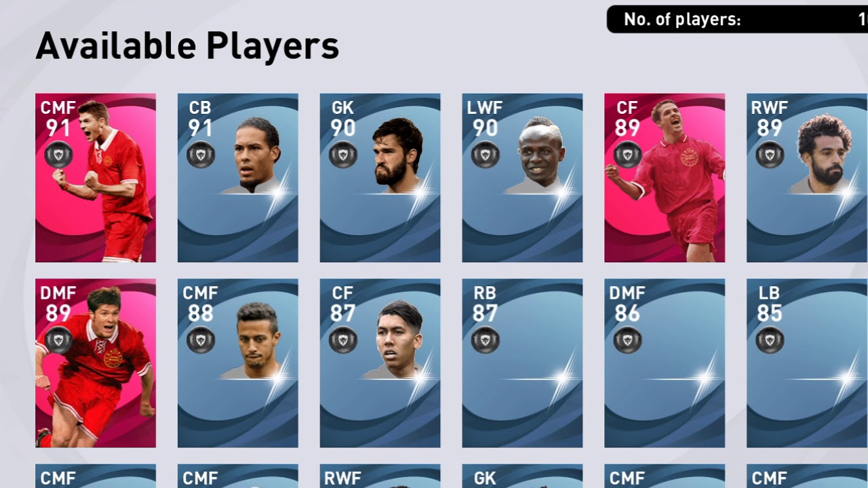The width and height of the screenshot is (868, 488).
Task: Open the RWF 89 player card
Action: click(807, 178)
